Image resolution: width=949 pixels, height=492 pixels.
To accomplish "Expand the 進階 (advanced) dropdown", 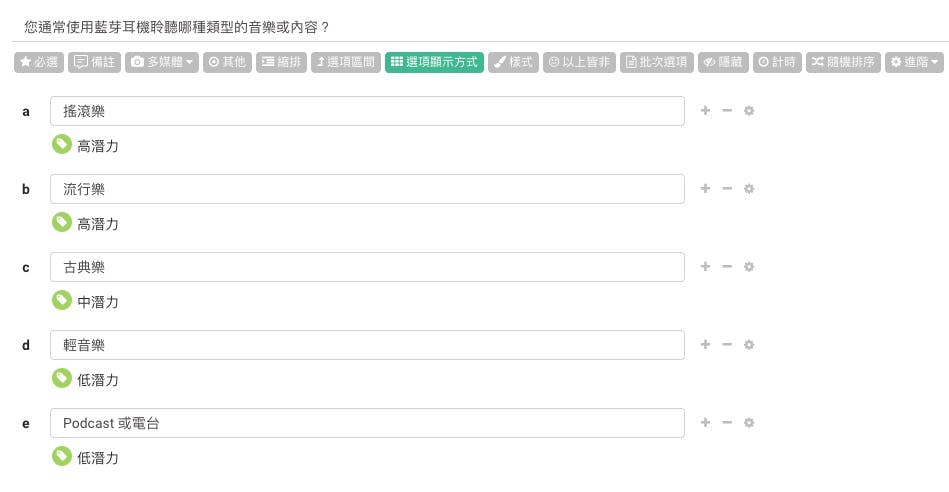I will coord(914,62).
